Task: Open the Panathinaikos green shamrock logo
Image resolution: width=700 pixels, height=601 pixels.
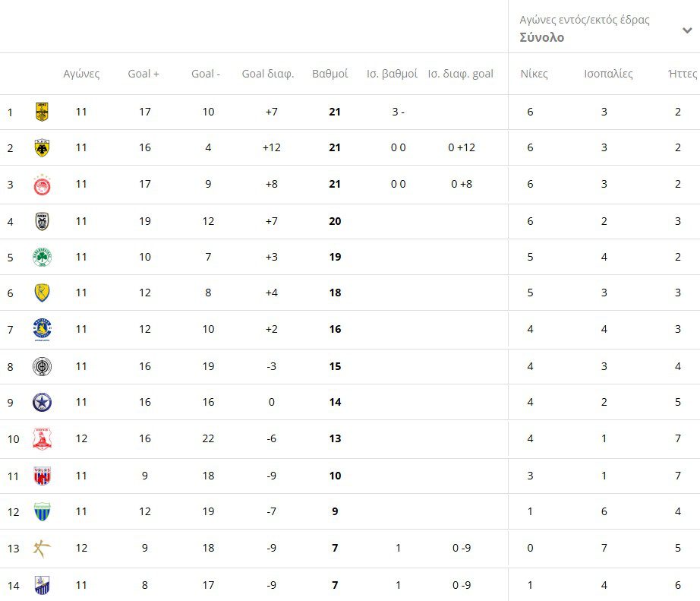Action: point(42,257)
